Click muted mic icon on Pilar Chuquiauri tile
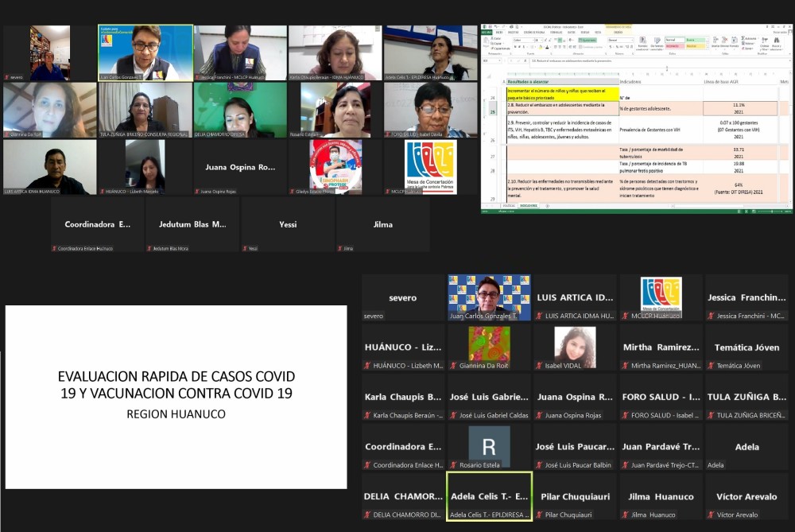The image size is (795, 532). (539, 515)
